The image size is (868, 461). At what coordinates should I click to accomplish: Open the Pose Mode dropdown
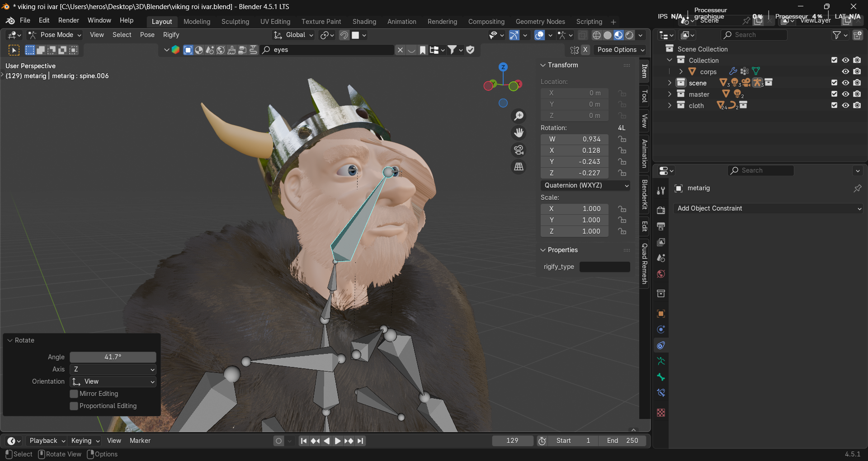(55, 35)
